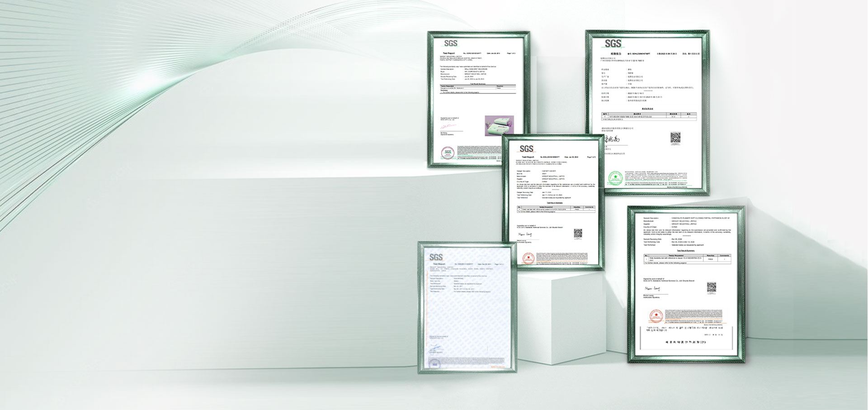Click the SGS logo on the center certificate
The height and width of the screenshot is (410, 868).
[526, 148]
